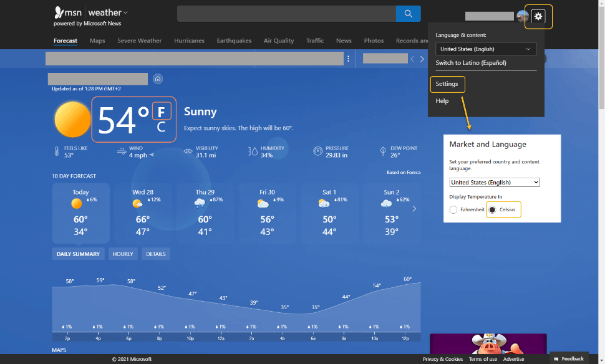
Task: Open the Privacy & Cookies link
Action: click(x=443, y=359)
